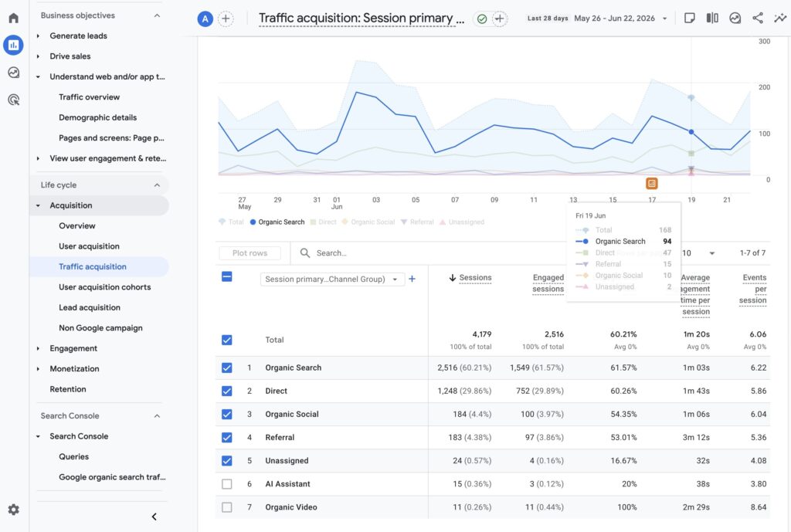The width and height of the screenshot is (791, 532).
Task: Click the share report icon
Action: pyautogui.click(x=757, y=19)
